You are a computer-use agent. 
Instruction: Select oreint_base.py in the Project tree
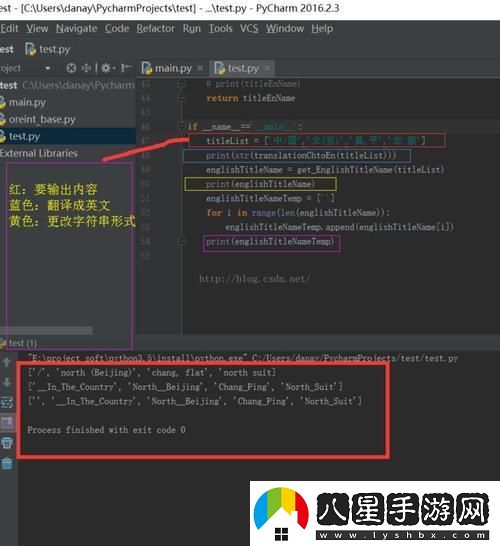click(68, 119)
